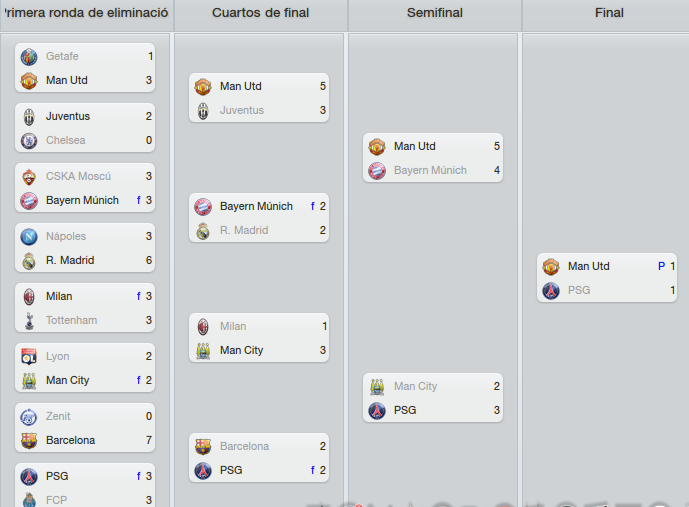Click the PSG crest in the Final
The image size is (689, 507).
point(551,290)
